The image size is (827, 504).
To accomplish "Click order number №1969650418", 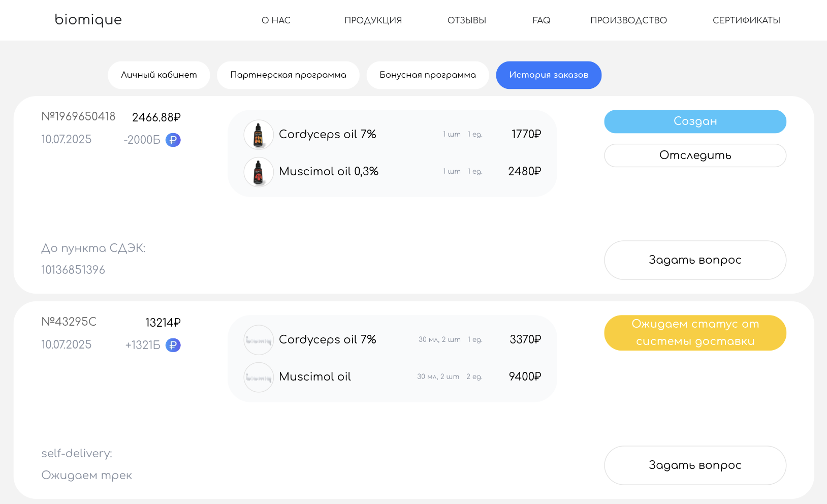I will pos(78,116).
